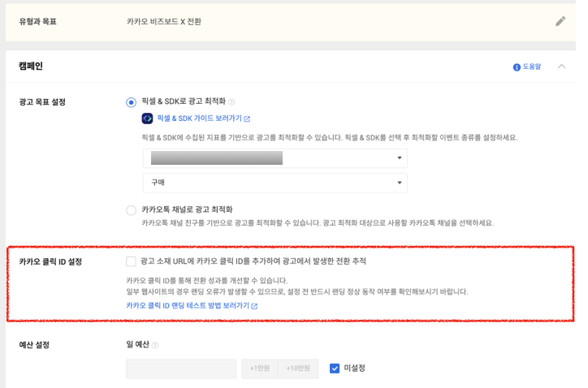
Task: Click the 카카오 비즈보드 X 전환 text
Action: pyautogui.click(x=164, y=21)
